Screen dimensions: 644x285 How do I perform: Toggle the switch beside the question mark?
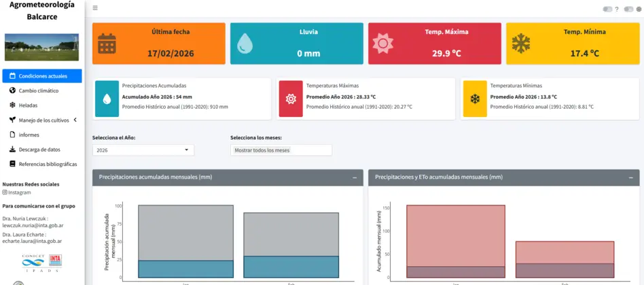click(607, 9)
